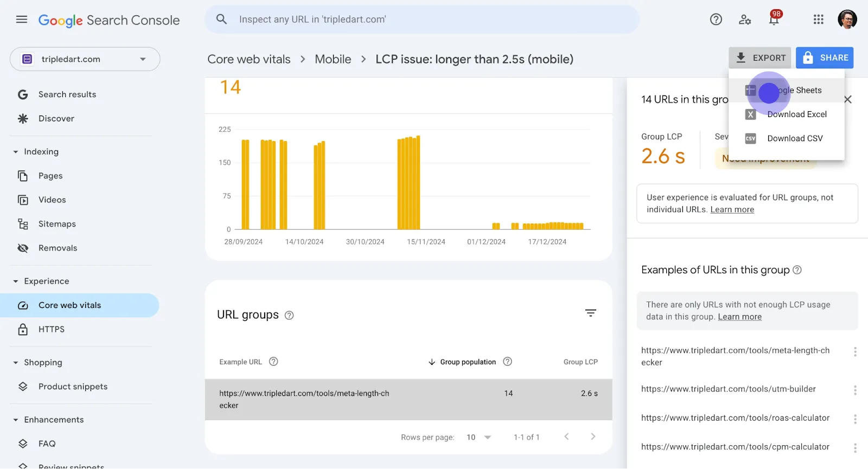This screenshot has height=469, width=868.
Task: Click the Group LCP column header
Action: (580, 362)
